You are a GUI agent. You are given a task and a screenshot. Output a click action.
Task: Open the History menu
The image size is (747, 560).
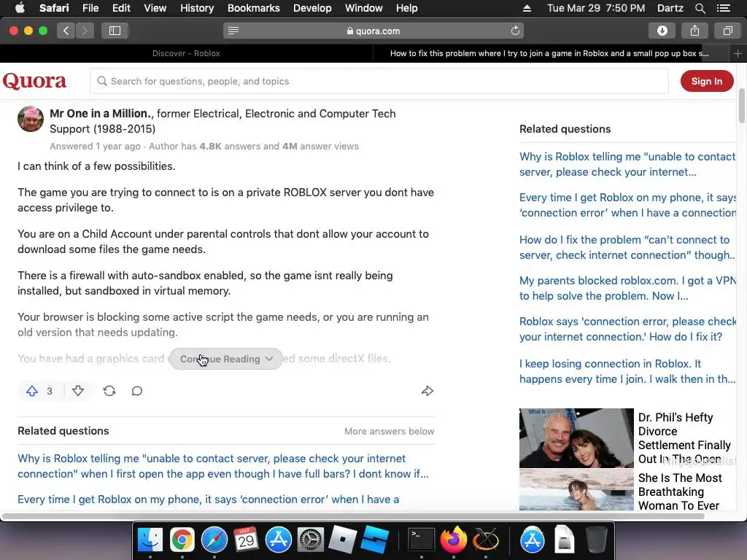(197, 8)
